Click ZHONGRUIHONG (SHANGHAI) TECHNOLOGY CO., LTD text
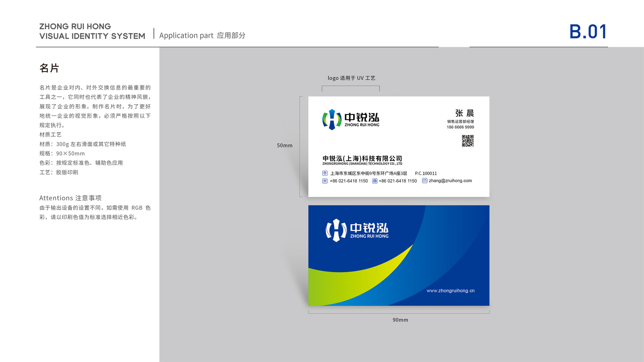 coord(362,164)
